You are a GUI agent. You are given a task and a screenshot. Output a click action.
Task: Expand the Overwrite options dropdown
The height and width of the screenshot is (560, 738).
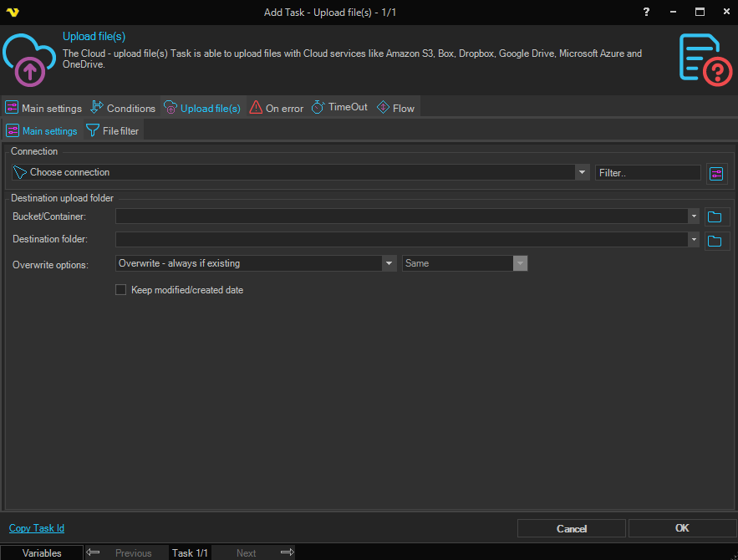pos(389,263)
